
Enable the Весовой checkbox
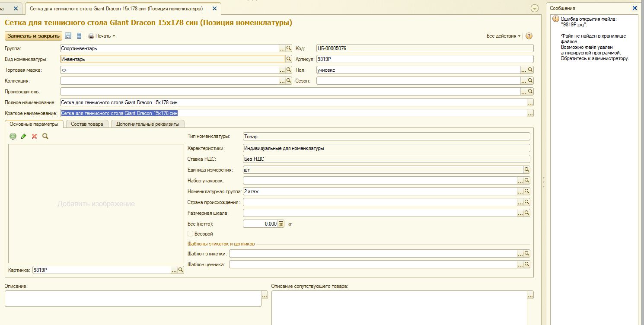click(191, 234)
